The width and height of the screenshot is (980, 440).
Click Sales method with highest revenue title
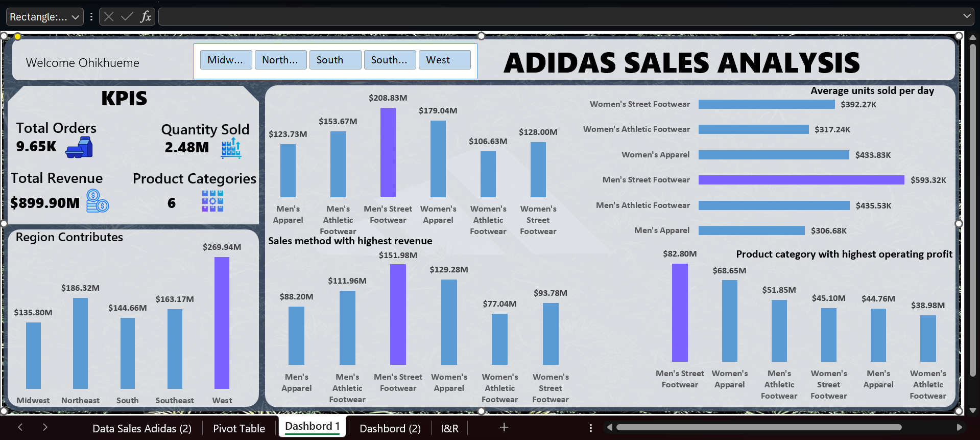[350, 241]
